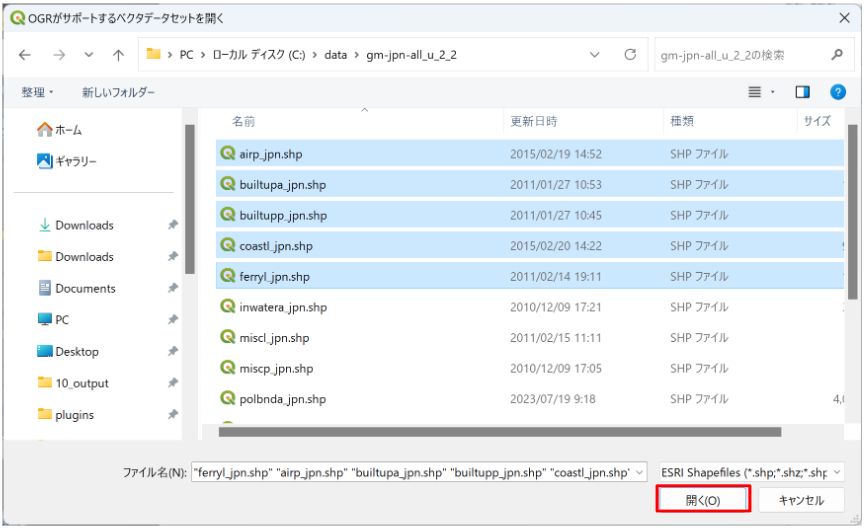Image resolution: width=866 pixels, height=531 pixels.
Task: Select builtupp_jpn.shp file
Action: coord(529,215)
